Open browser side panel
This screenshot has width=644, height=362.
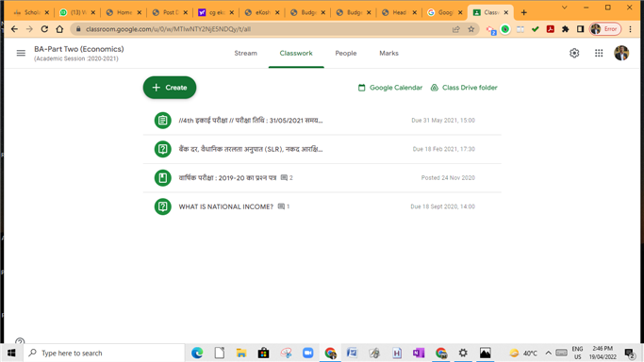coord(580,29)
